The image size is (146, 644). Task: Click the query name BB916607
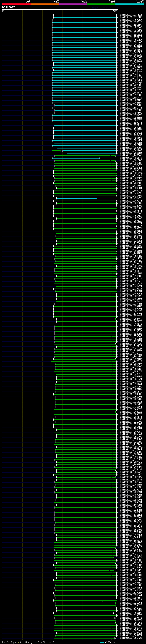tap(8, 7)
